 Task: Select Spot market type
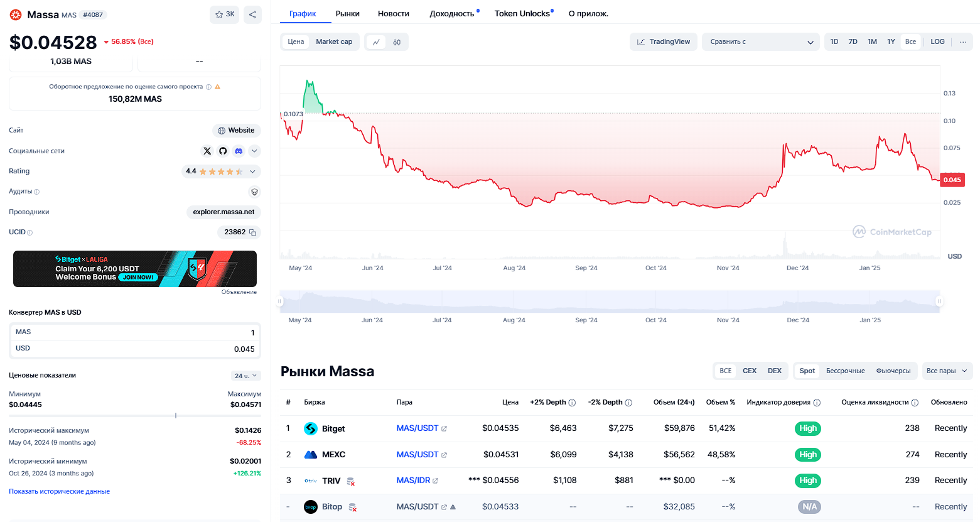(x=807, y=371)
